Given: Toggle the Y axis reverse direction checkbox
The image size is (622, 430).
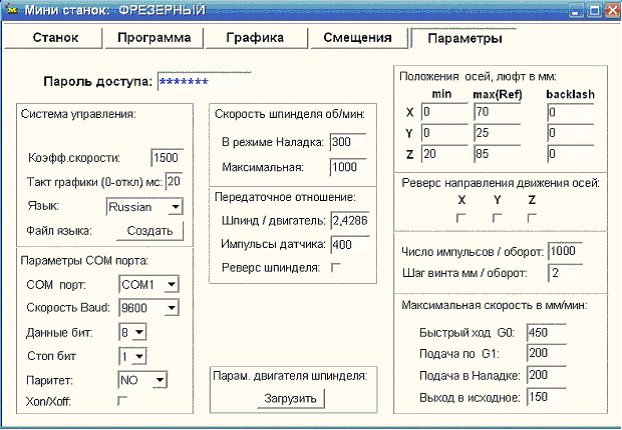Looking at the screenshot, I should [x=497, y=218].
